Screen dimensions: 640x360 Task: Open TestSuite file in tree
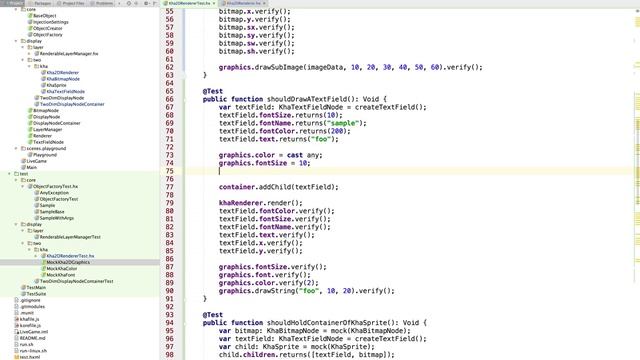tap(33, 294)
